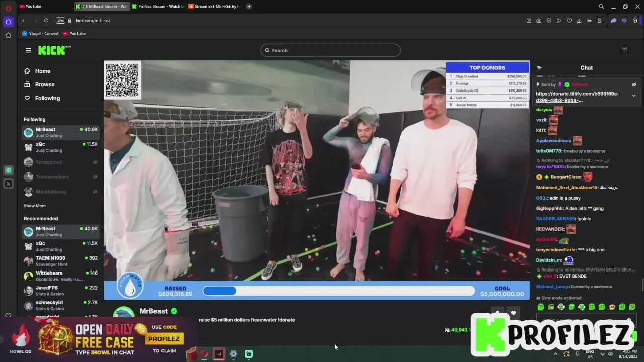Click the send/flow arrow toolbar icon
The width and height of the screenshot is (644, 362).
point(559,21)
